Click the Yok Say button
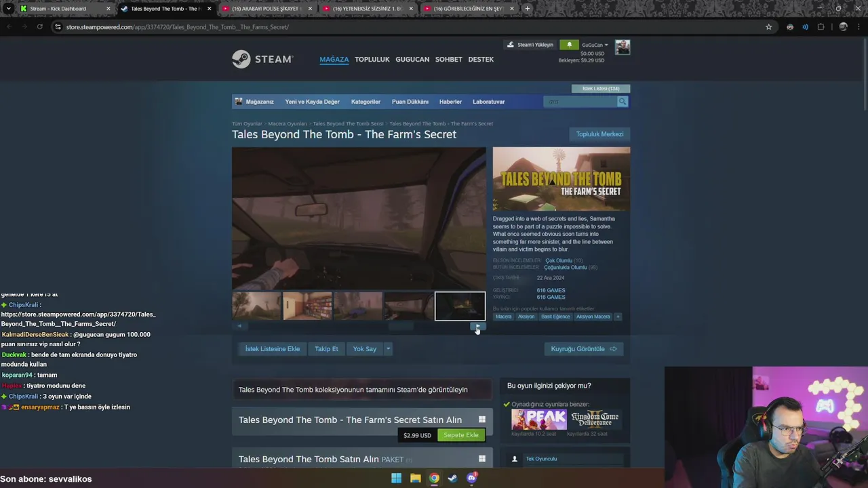This screenshot has height=488, width=868. tap(365, 349)
